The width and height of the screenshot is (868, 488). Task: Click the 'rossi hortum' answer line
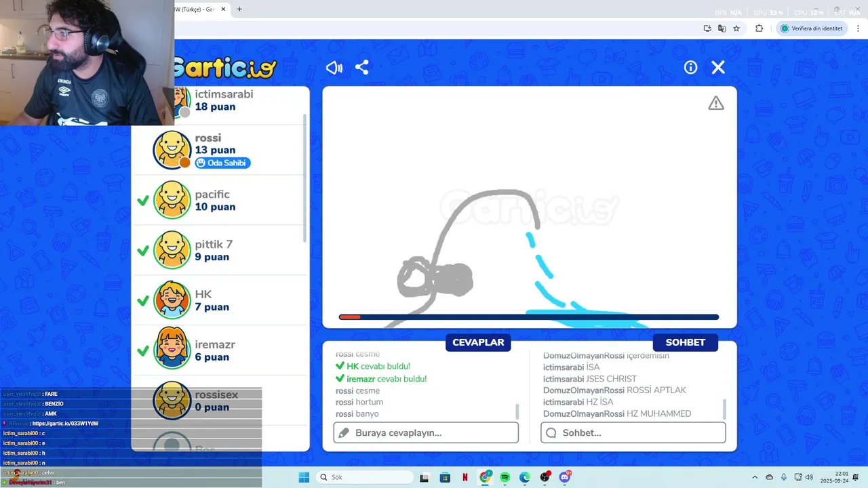(359, 402)
